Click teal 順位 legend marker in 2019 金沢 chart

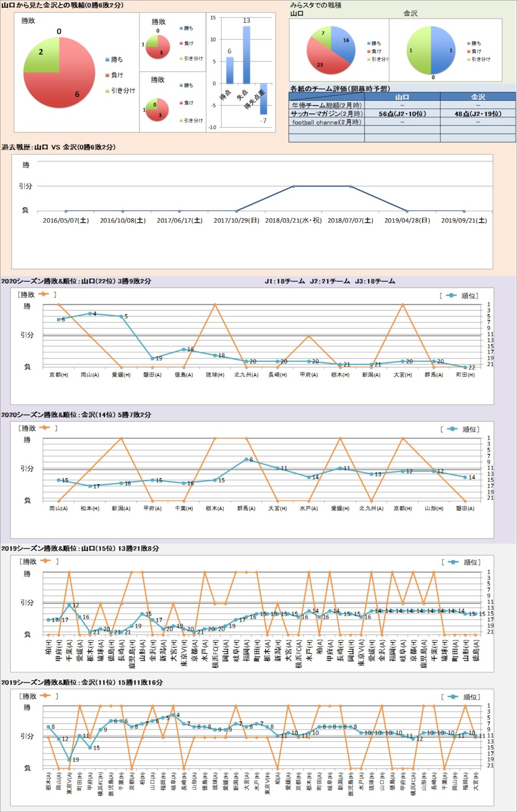pos(453,697)
